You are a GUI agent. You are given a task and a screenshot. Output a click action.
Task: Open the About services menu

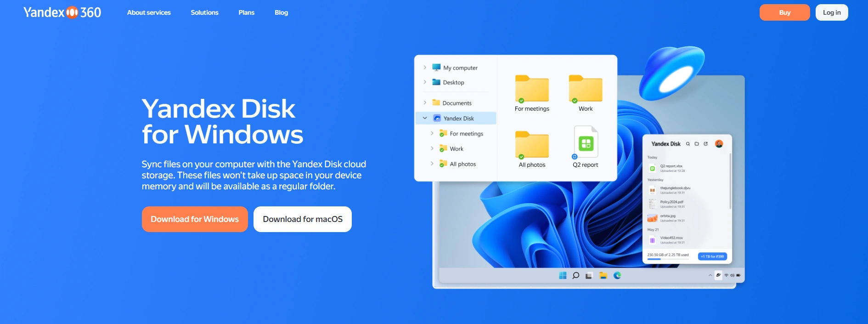click(149, 12)
